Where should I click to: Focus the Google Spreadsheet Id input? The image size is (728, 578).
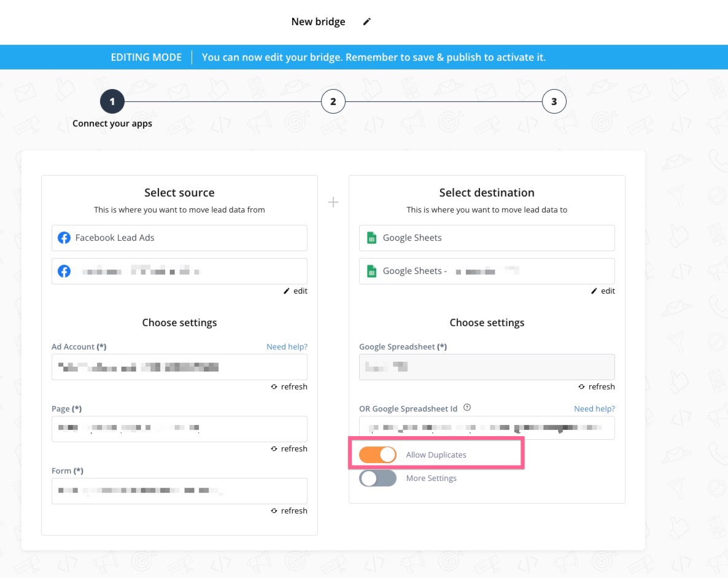[x=487, y=428]
